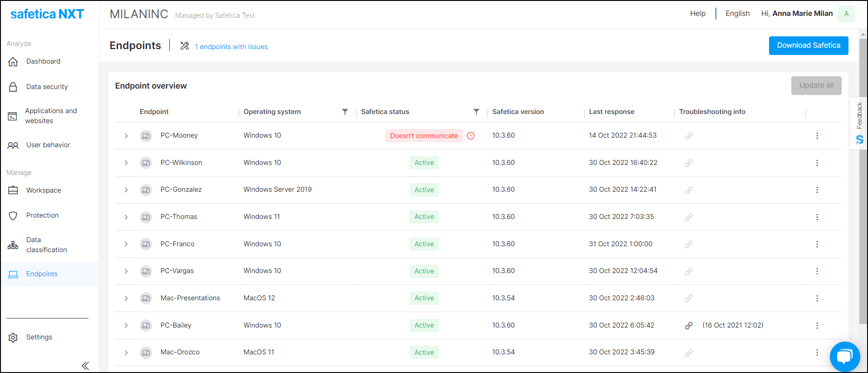868x373 pixels.
Task: Expand Mac-Orozco row
Action: (x=126, y=353)
